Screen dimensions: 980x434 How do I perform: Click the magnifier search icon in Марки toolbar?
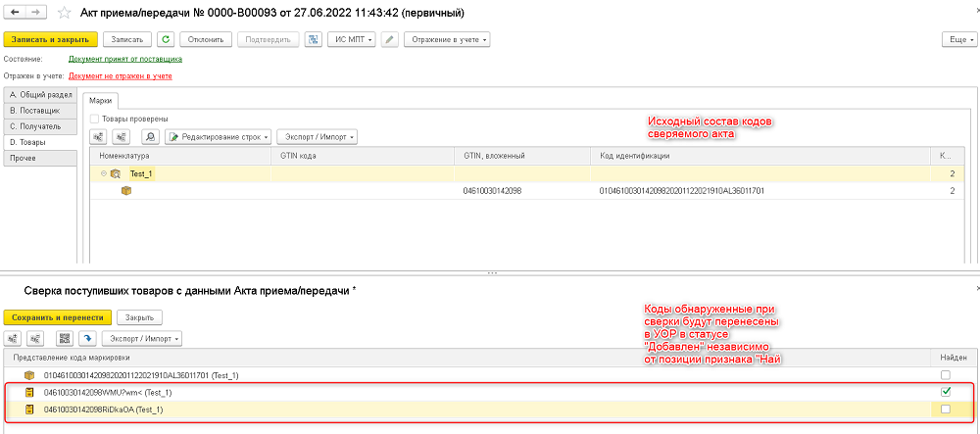pos(151,137)
